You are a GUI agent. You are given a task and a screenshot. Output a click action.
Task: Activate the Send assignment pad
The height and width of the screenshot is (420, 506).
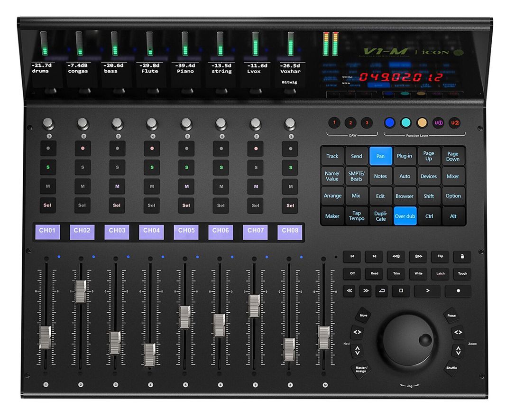coord(356,156)
